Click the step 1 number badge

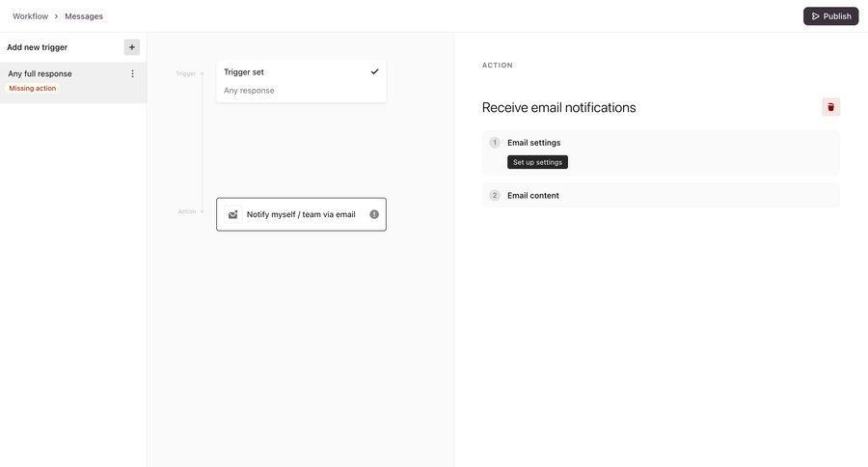coord(495,143)
